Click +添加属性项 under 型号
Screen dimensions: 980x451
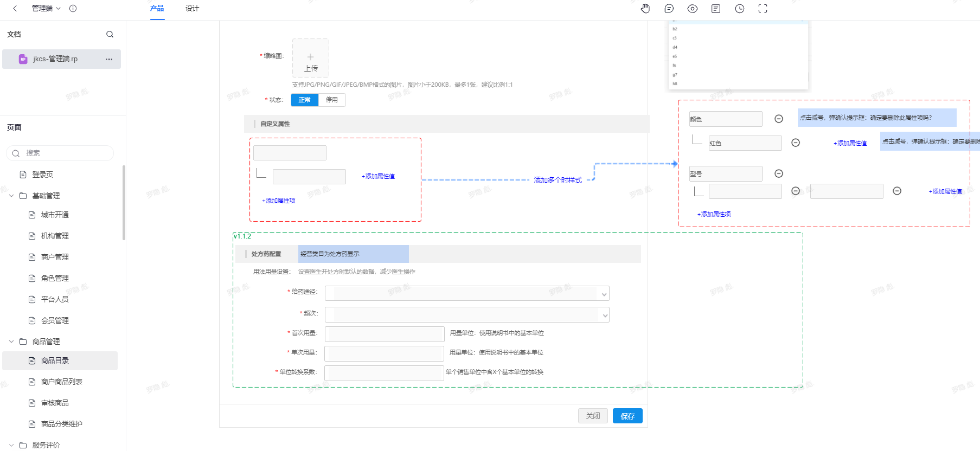coord(714,214)
